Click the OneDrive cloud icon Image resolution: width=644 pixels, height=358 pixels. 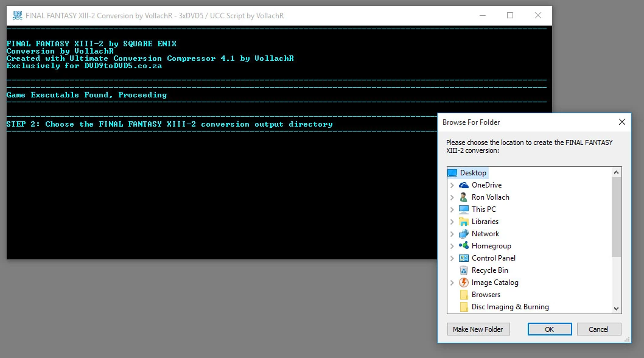(x=464, y=185)
